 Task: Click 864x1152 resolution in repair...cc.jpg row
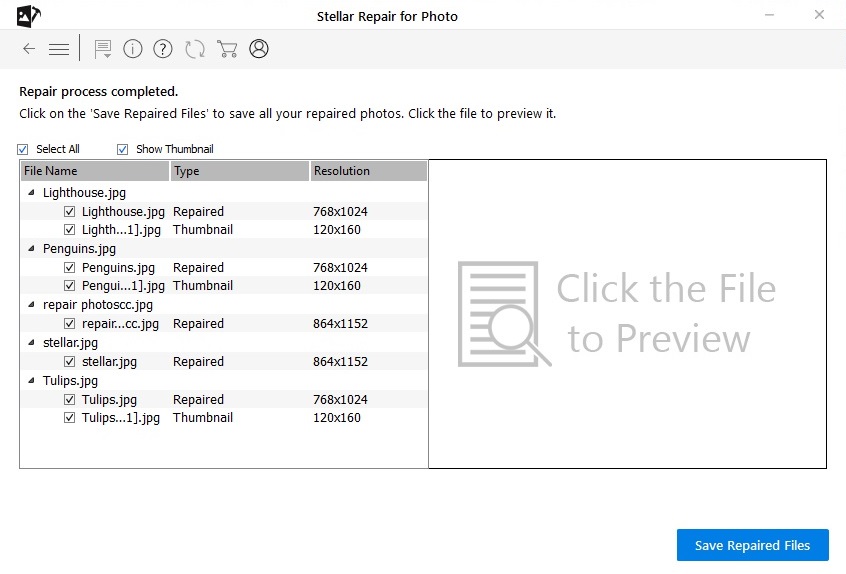click(340, 324)
